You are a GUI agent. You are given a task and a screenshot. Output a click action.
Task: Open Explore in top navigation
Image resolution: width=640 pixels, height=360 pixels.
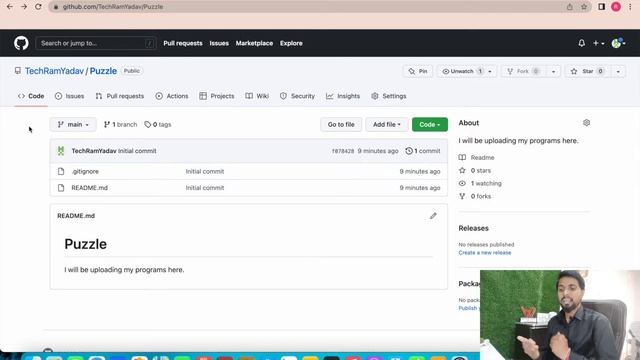[x=291, y=43]
